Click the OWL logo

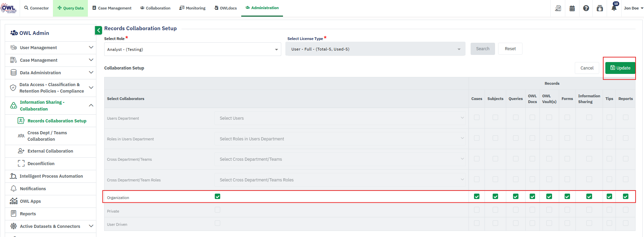click(x=8, y=8)
